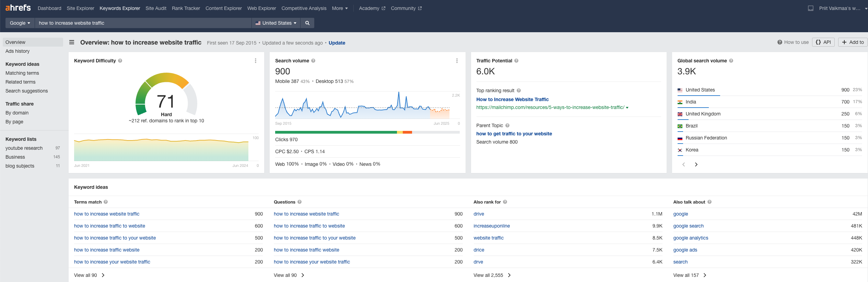Open Keyword Difficulty card options menu

[x=256, y=61]
